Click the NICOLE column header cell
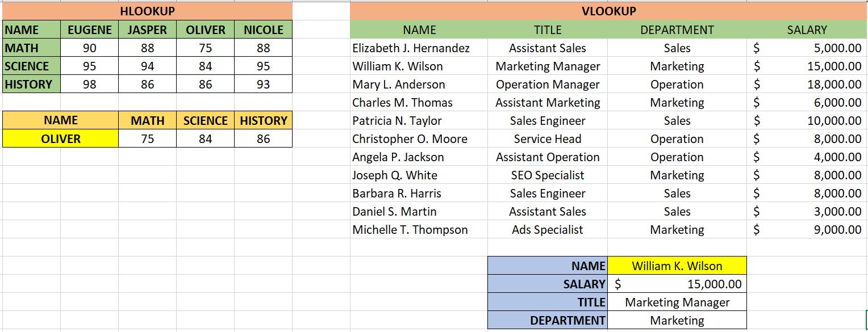Viewport: 868px width, 332px height. pyautogui.click(x=263, y=30)
